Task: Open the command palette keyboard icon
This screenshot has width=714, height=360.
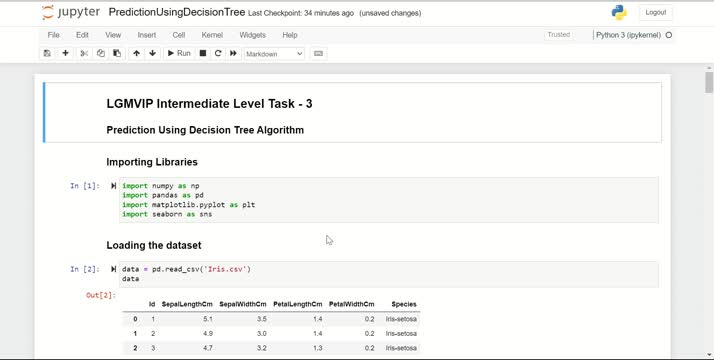Action: pyautogui.click(x=318, y=53)
